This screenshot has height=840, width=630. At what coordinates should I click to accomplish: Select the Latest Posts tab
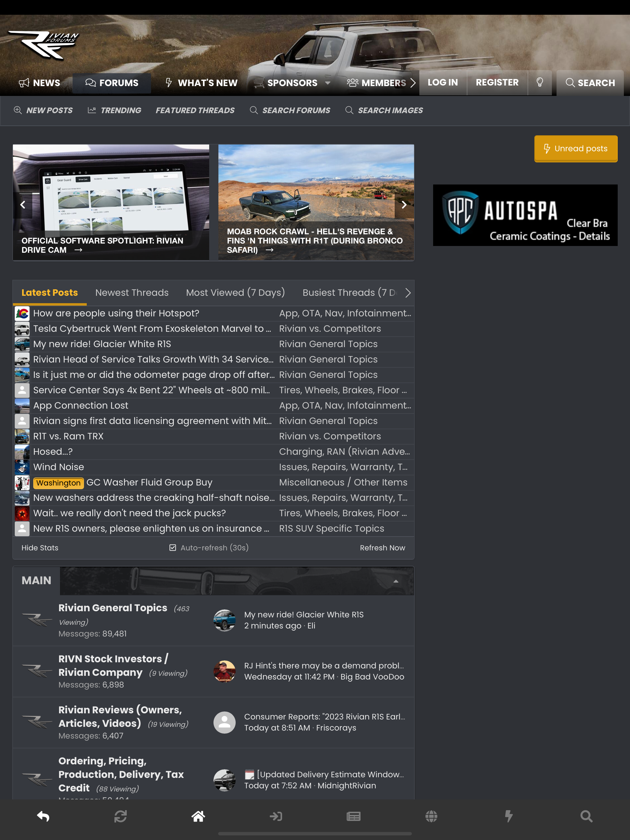(x=50, y=293)
